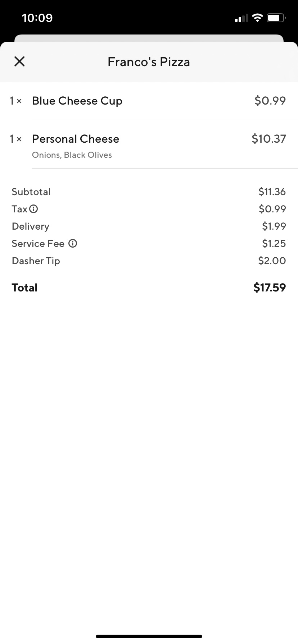Tap the battery indicator icon

click(x=276, y=18)
